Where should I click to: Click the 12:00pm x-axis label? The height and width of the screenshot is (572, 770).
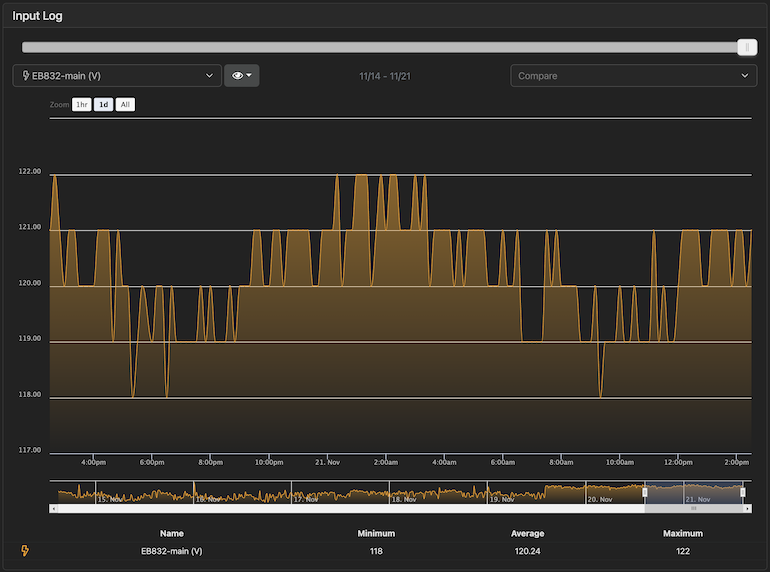(678, 462)
